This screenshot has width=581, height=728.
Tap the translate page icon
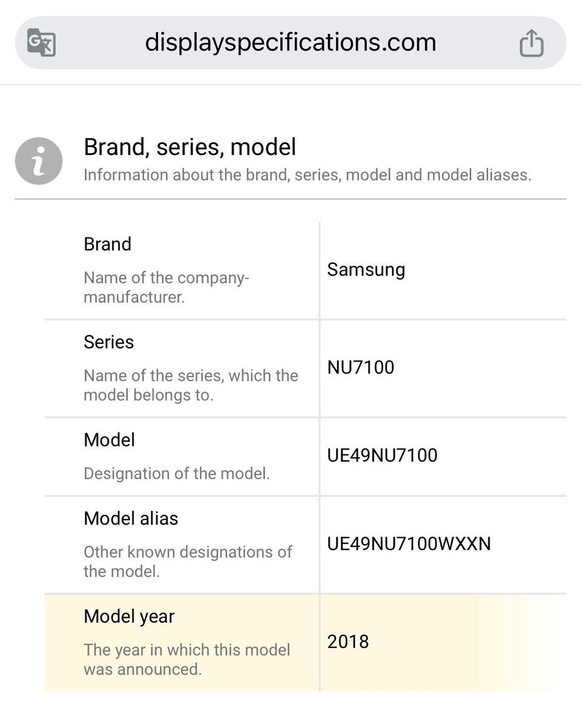point(42,44)
